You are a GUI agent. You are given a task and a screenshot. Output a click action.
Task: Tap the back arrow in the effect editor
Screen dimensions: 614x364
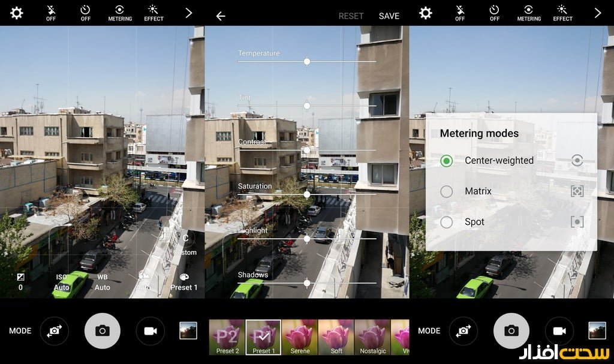221,16
